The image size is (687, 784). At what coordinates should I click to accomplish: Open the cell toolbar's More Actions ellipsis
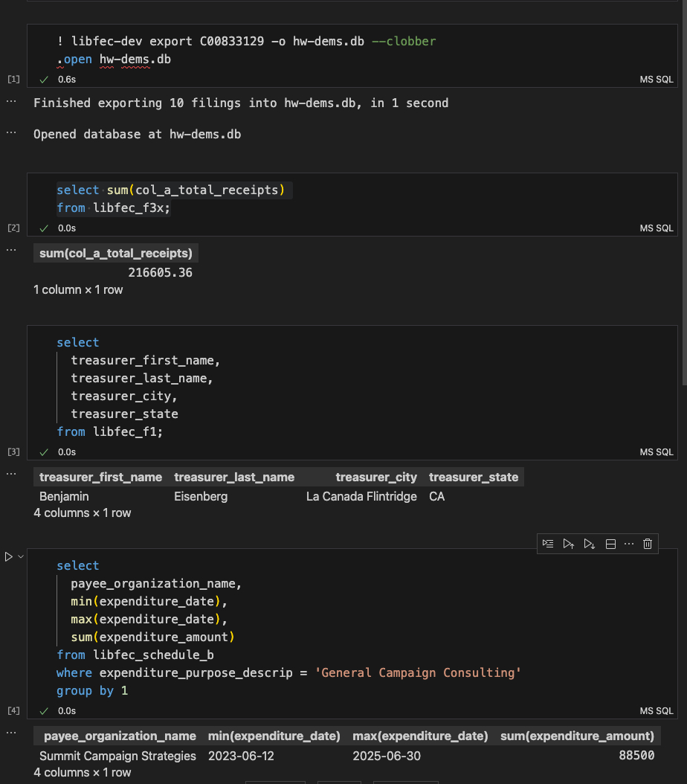coord(629,544)
